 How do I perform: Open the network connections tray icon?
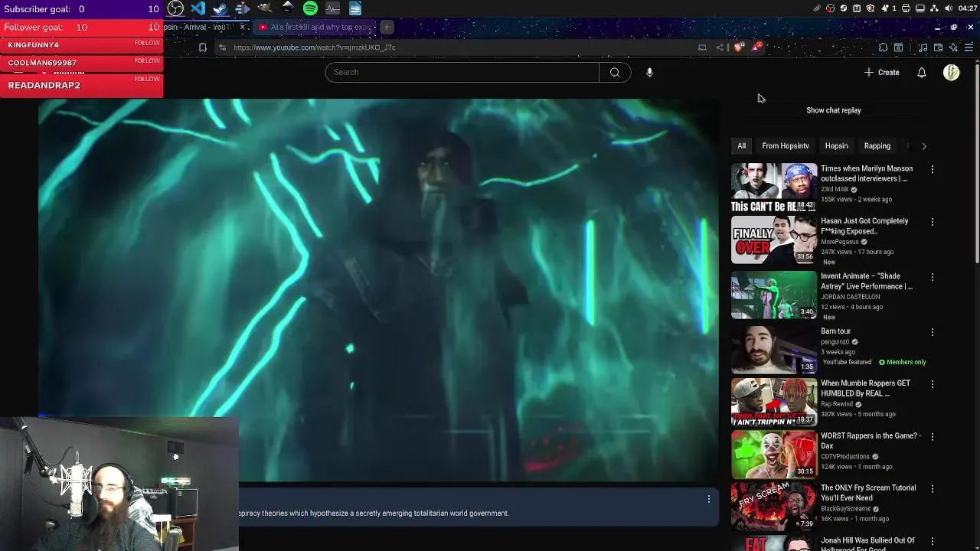coord(934,8)
